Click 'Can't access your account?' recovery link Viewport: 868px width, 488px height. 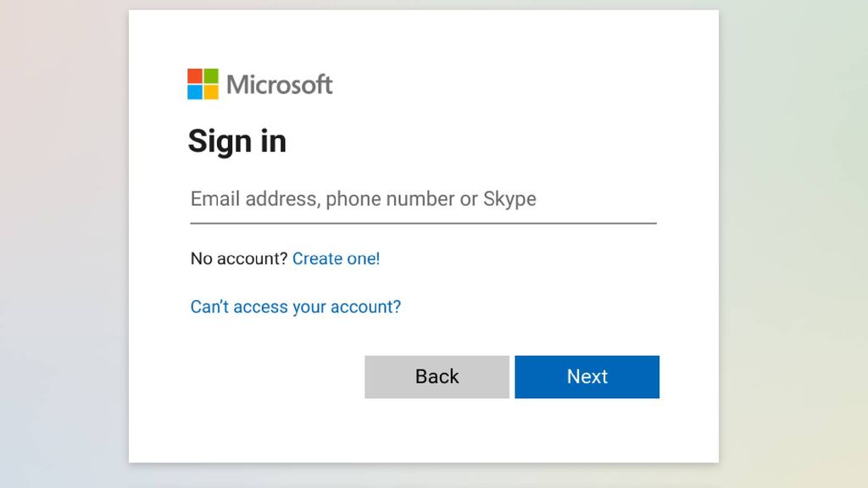point(295,307)
